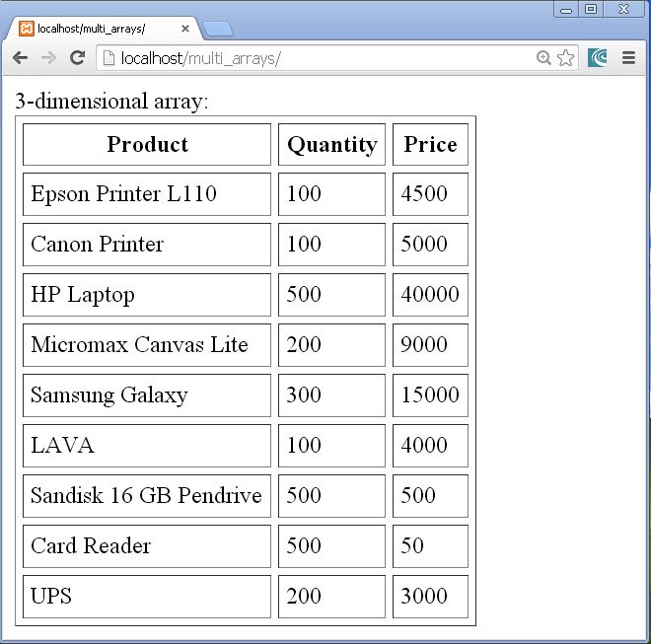Click Card Reader's quantity 500 cell

click(x=331, y=546)
